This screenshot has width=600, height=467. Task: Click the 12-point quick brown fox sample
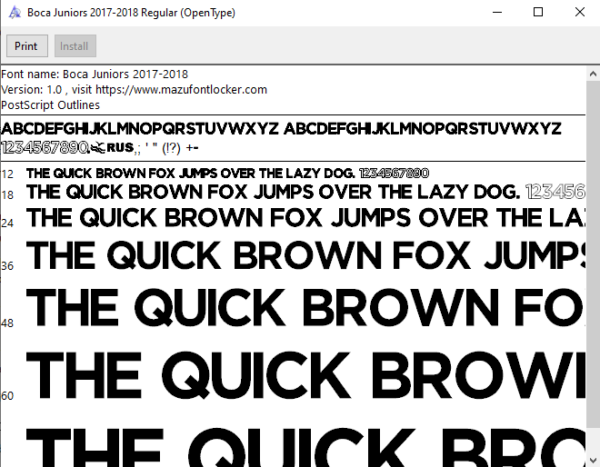pos(228,173)
